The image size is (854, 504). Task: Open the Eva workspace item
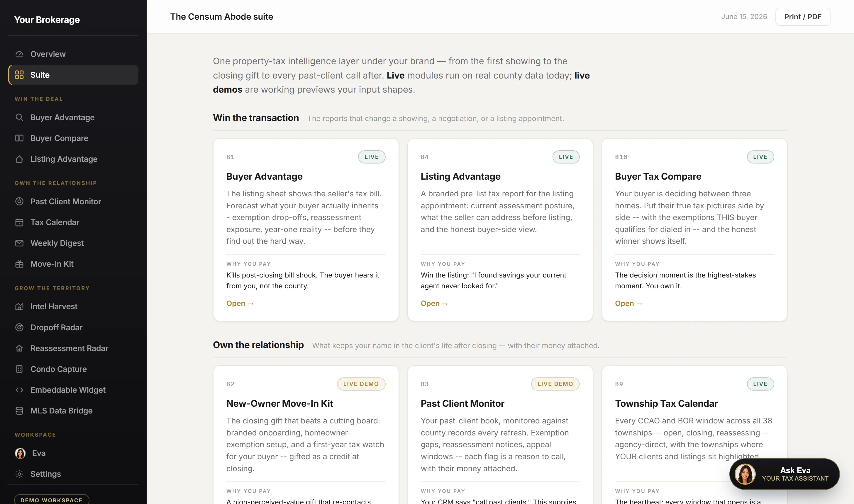73,453
